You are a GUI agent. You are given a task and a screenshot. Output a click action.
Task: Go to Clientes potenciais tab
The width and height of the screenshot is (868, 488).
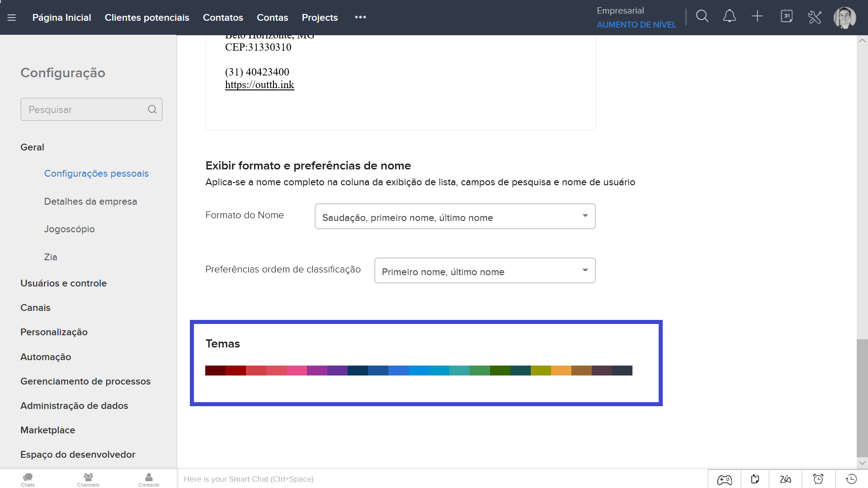point(147,18)
